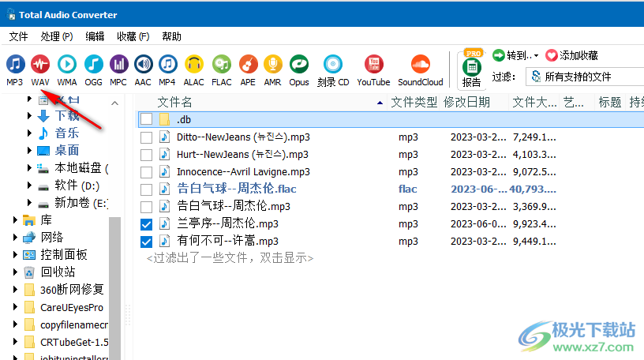This screenshot has height=360, width=644.
Task: Open the 收藏 (F) menu
Action: (133, 36)
